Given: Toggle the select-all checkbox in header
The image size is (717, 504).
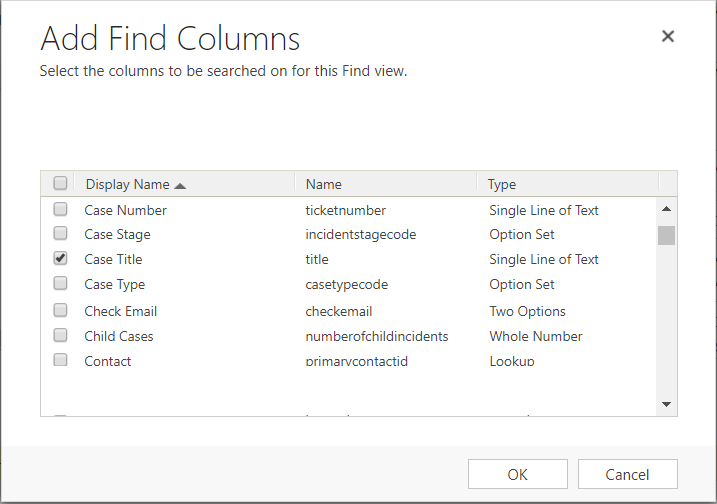Looking at the screenshot, I should [60, 183].
